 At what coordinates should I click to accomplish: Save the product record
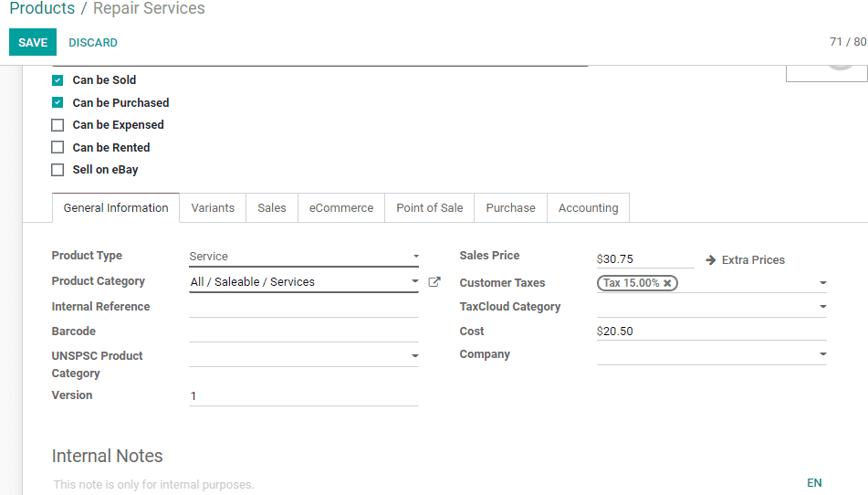33,43
